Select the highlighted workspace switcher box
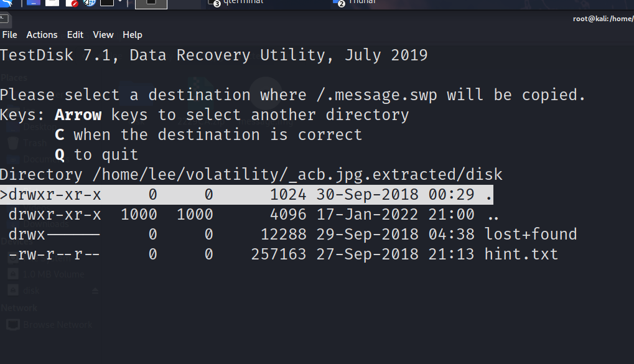Viewport: 634px width, 364px height. [x=151, y=4]
